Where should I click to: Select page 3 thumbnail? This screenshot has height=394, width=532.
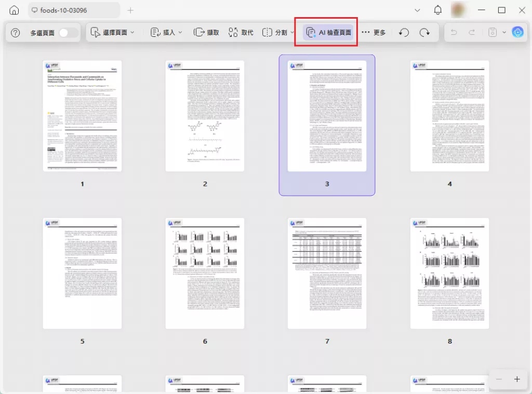(327, 116)
